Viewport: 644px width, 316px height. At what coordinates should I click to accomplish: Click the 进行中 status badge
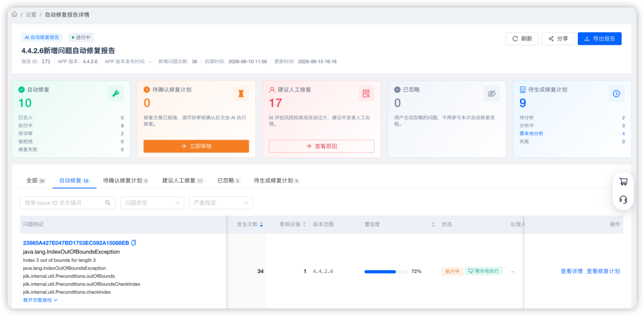pyautogui.click(x=81, y=38)
